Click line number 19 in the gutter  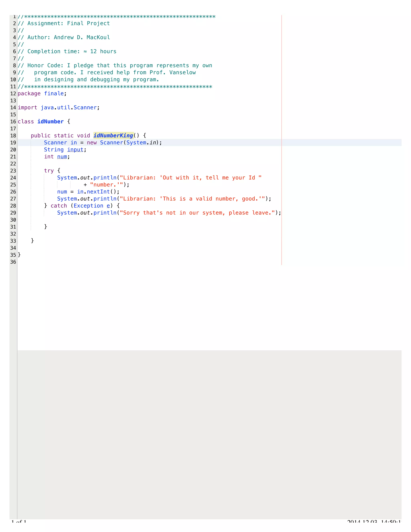point(13,143)
